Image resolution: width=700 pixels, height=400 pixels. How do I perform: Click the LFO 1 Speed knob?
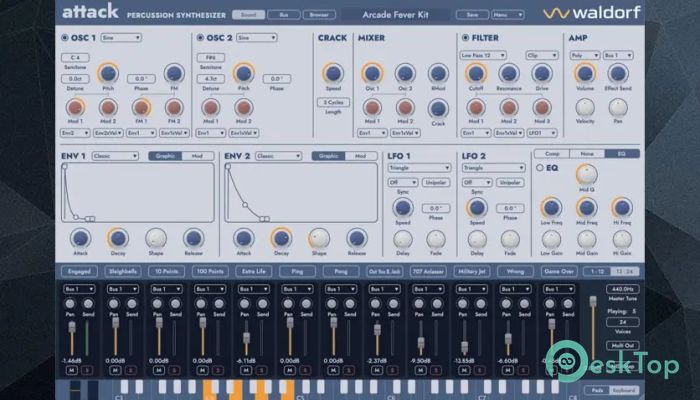point(403,208)
